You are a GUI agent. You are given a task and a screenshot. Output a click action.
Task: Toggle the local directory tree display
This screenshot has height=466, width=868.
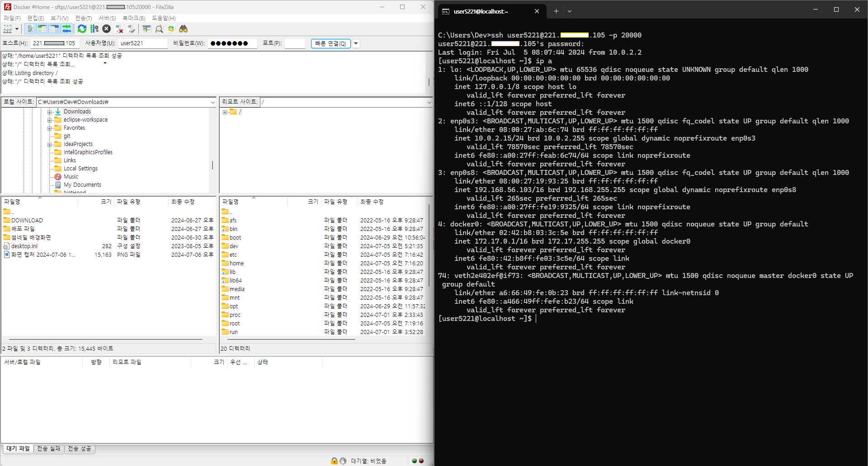[42, 29]
